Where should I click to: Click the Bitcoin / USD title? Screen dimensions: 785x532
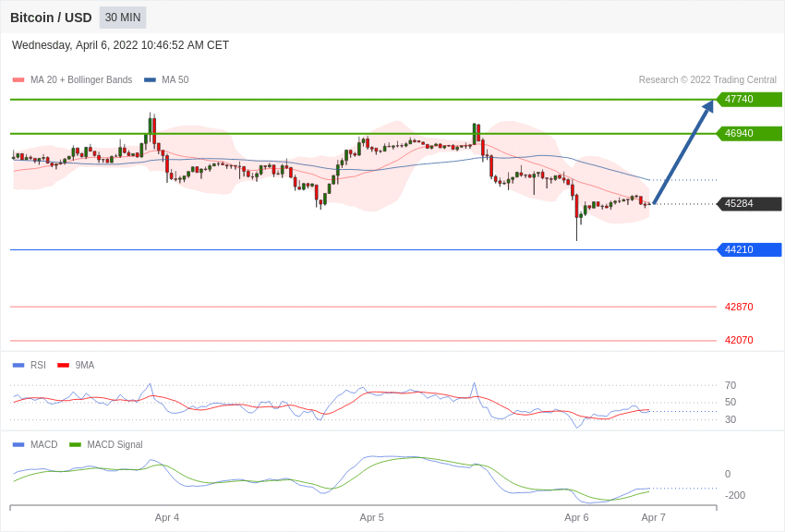tap(51, 18)
